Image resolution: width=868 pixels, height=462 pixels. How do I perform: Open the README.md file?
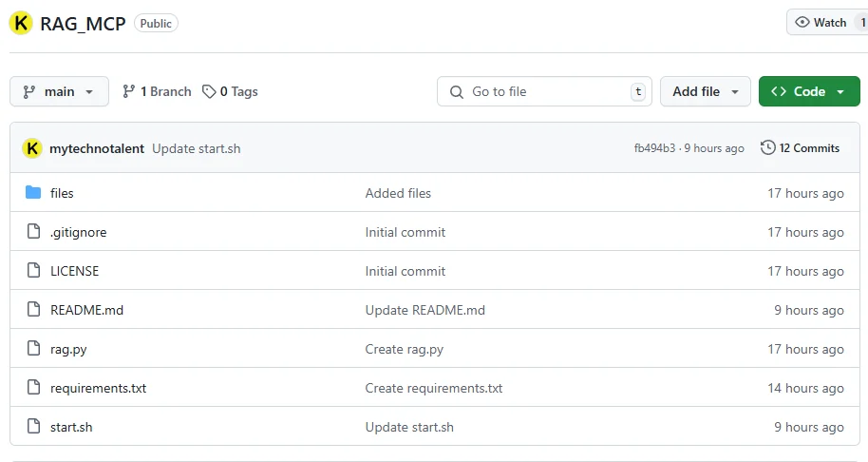point(87,310)
